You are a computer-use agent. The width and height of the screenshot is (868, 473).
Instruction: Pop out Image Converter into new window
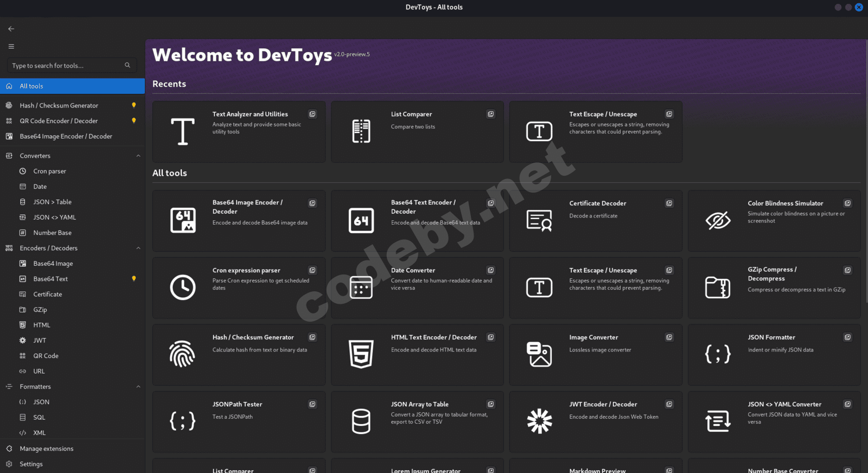(x=669, y=337)
